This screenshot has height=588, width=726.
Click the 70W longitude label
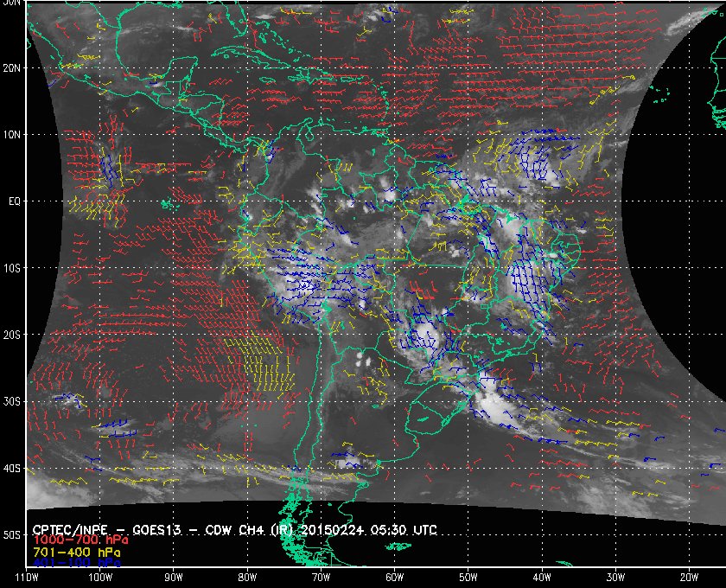pyautogui.click(x=321, y=578)
